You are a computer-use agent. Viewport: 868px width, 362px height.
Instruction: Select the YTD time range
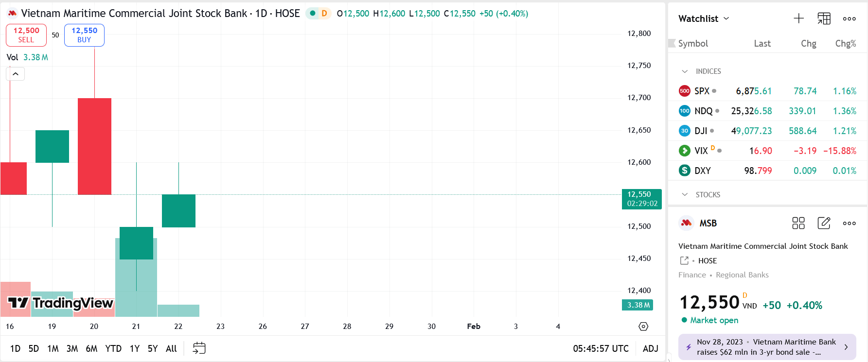[113, 348]
